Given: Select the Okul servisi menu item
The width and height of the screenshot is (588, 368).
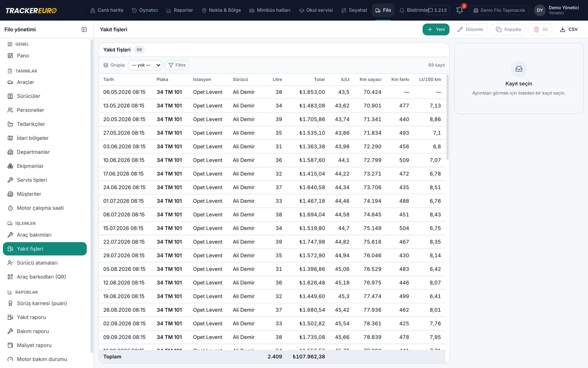Looking at the screenshot, I should click(x=316, y=10).
